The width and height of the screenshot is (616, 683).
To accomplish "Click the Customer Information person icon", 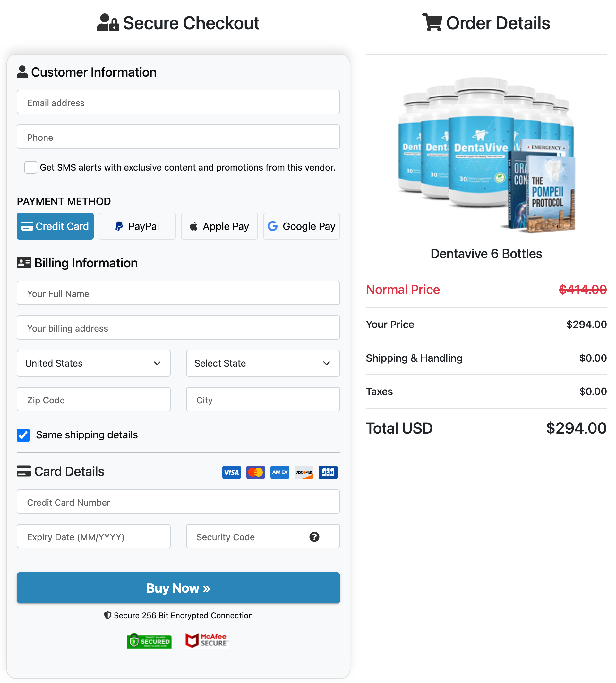I will [22, 72].
